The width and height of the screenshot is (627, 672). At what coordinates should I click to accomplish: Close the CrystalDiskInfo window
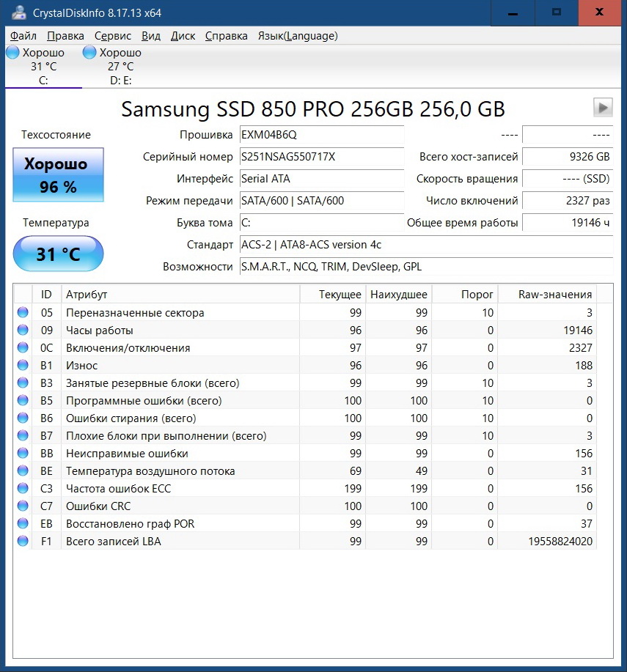click(x=600, y=13)
